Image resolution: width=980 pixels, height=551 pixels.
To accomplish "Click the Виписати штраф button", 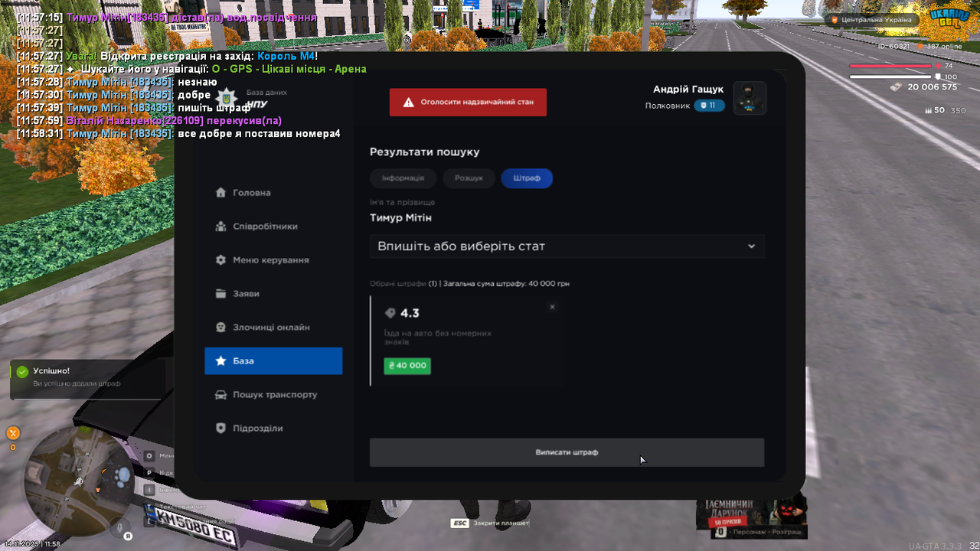I will [x=567, y=452].
